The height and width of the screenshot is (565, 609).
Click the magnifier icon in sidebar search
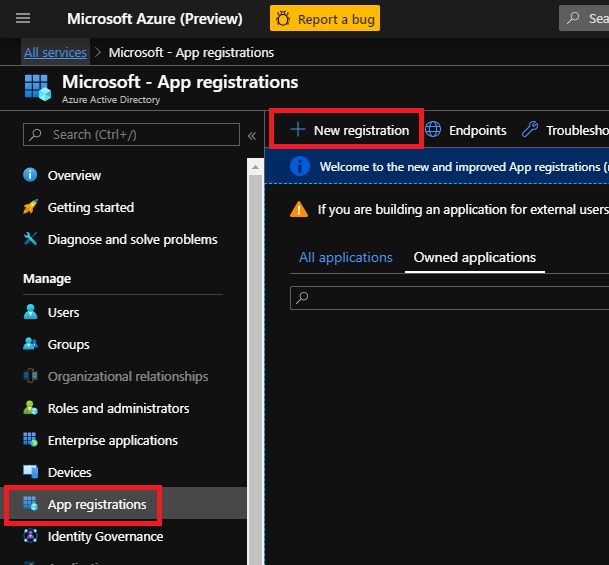click(35, 134)
